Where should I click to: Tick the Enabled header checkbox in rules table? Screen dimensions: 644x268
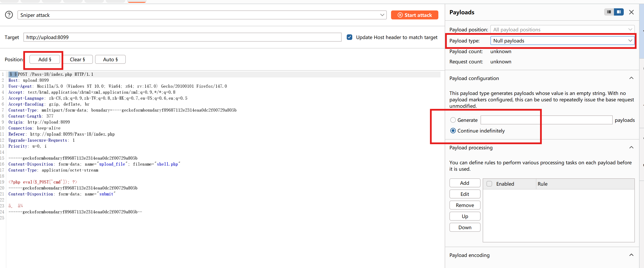489,184
